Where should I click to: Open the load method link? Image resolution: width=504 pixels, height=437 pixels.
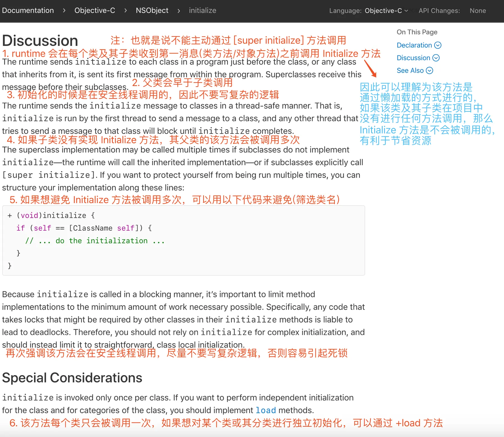pos(266,410)
